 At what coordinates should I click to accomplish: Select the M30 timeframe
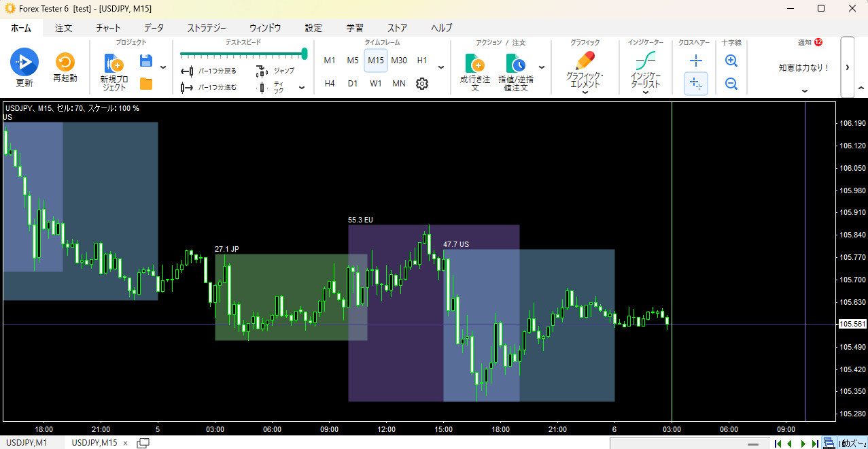click(399, 61)
